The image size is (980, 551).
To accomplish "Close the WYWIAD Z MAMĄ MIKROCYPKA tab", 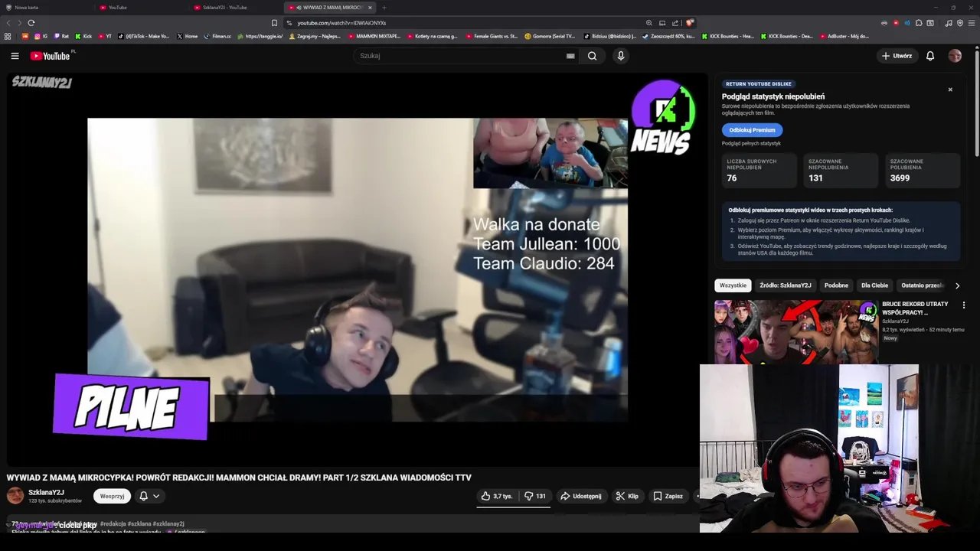I will [x=370, y=8].
